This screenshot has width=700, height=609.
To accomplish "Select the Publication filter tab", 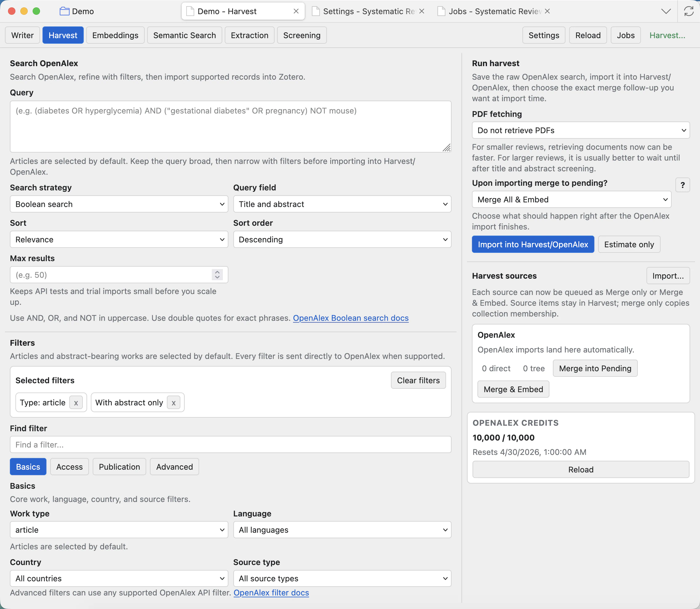I will pyautogui.click(x=119, y=467).
